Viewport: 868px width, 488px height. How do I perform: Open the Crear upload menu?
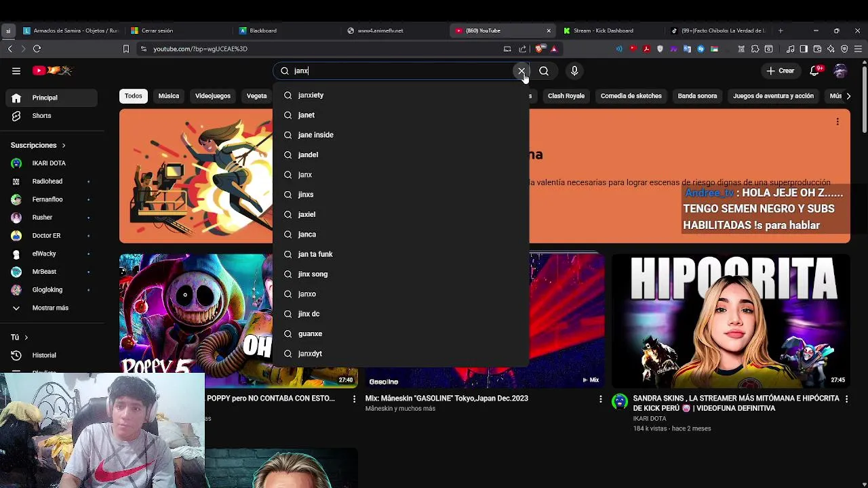780,70
